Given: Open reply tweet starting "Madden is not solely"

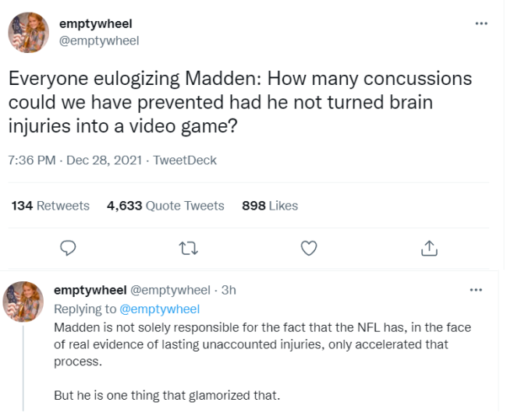Looking at the screenshot, I should click(x=257, y=344).
